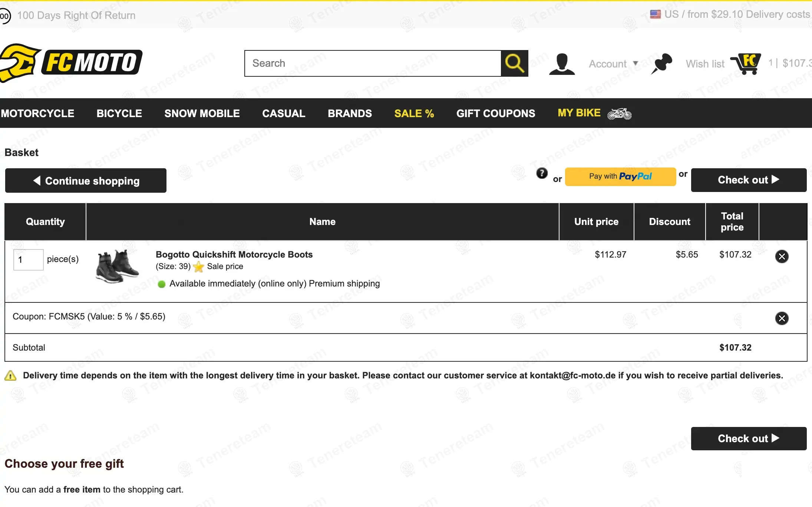The width and height of the screenshot is (812, 507).
Task: Click the item total price $107.32
Action: tap(735, 255)
